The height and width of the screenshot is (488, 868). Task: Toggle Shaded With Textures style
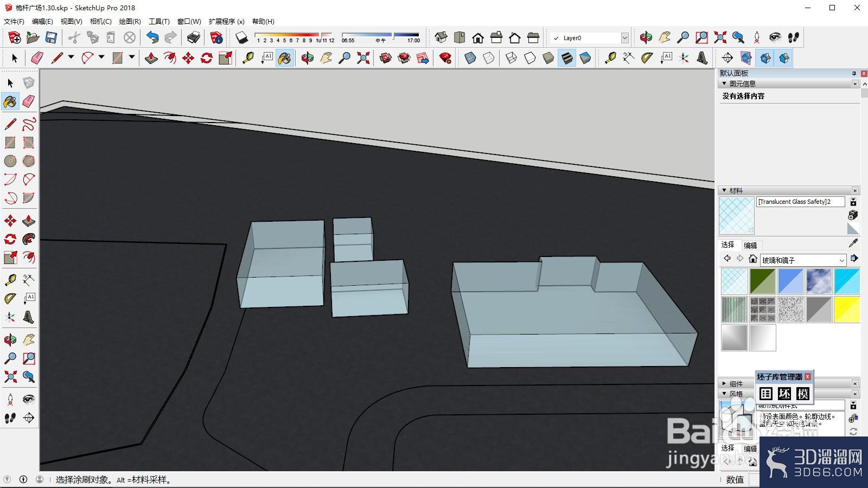[566, 57]
